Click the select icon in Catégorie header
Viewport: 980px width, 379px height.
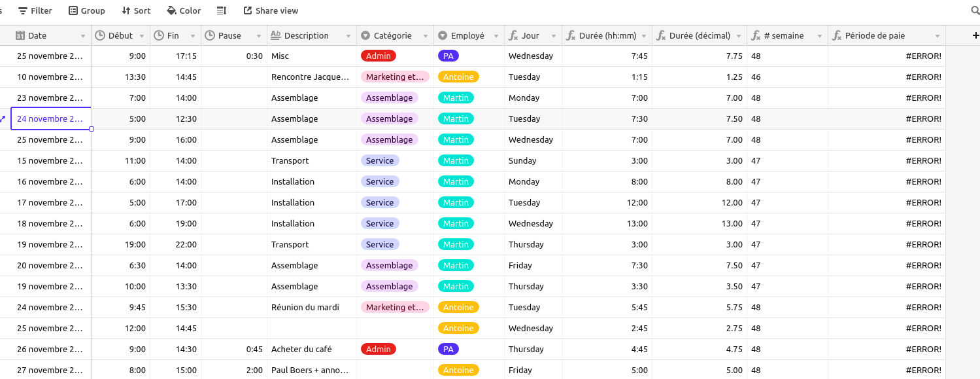point(365,35)
